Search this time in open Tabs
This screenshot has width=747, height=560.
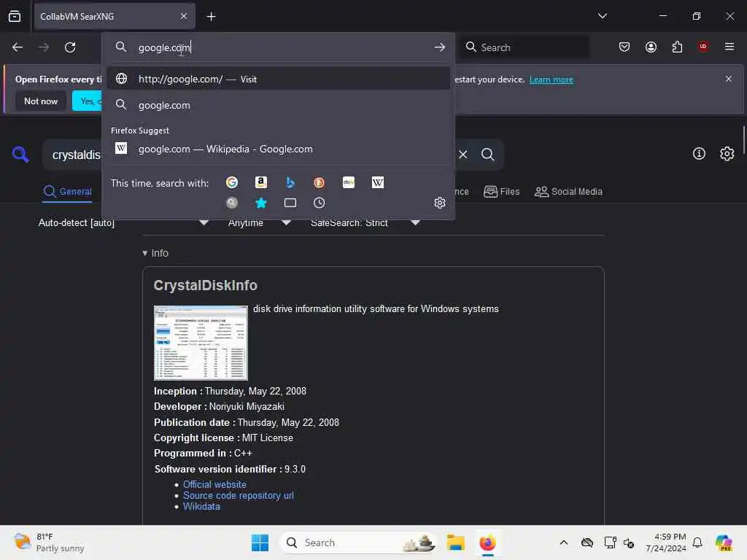point(290,203)
